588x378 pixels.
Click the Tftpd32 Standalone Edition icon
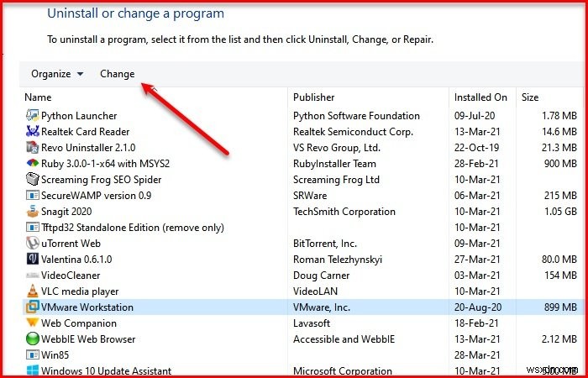coord(33,228)
